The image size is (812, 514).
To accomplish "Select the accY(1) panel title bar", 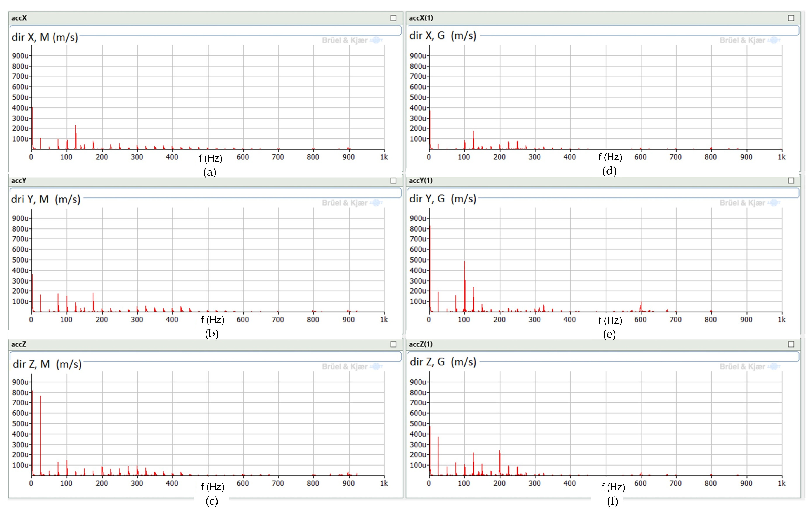I will (x=600, y=181).
